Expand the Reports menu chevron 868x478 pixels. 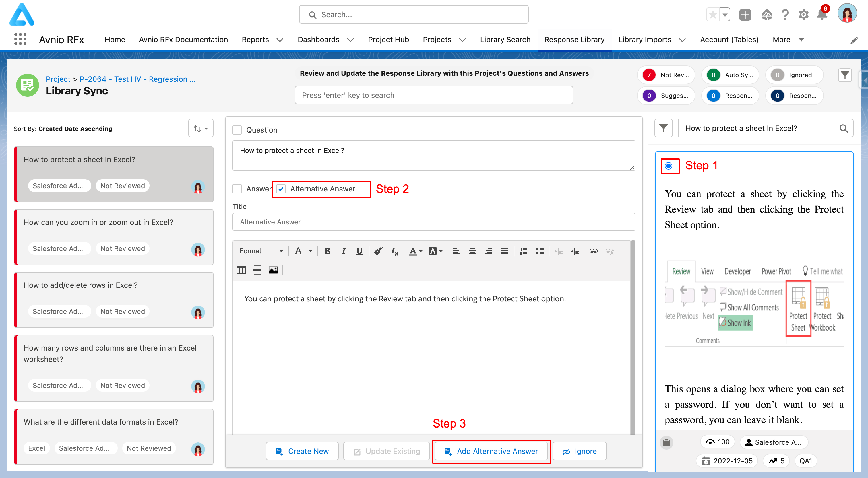pyautogui.click(x=280, y=40)
